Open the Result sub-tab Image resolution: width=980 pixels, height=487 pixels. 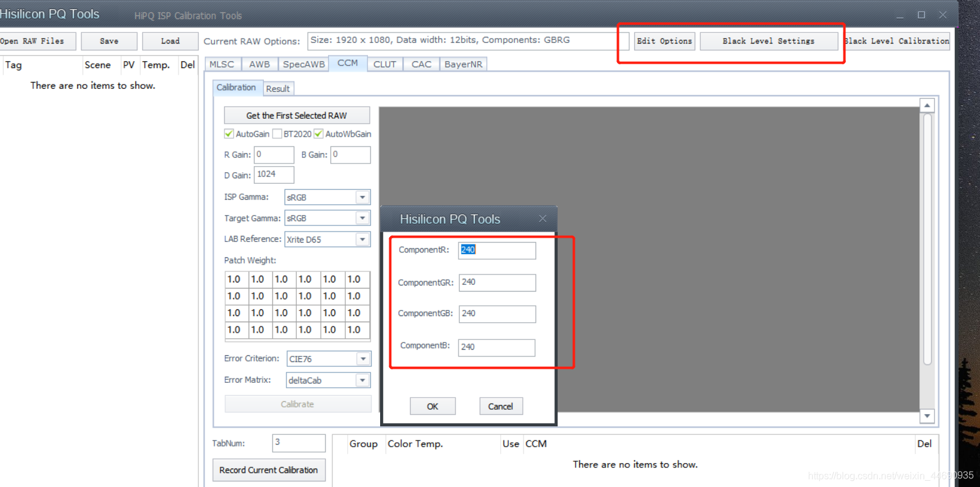pyautogui.click(x=278, y=89)
